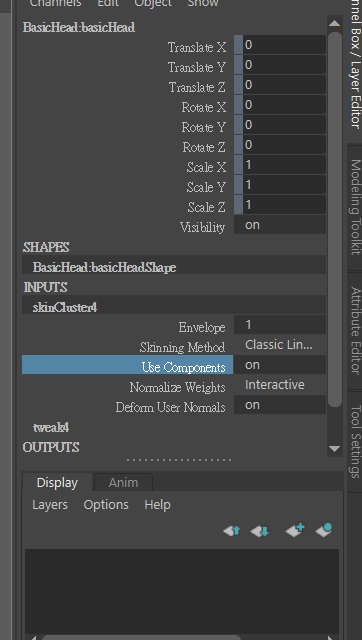Image resolution: width=362 pixels, height=640 pixels.
Task: Select the Rotate Y channel label
Action: [204, 127]
